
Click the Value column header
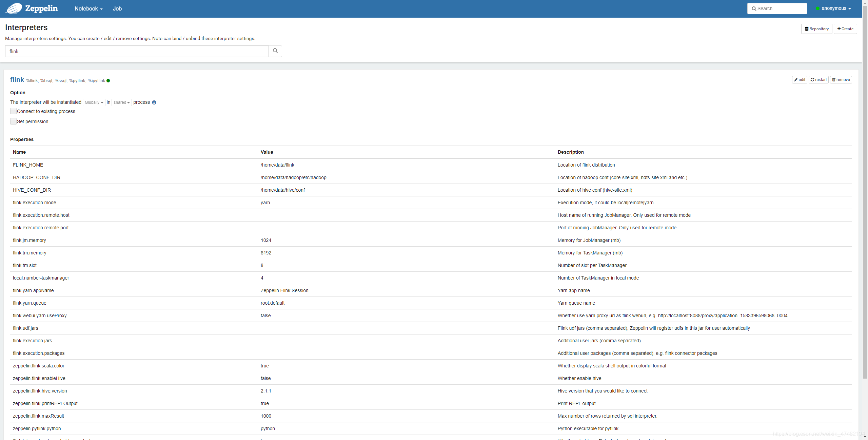(267, 152)
